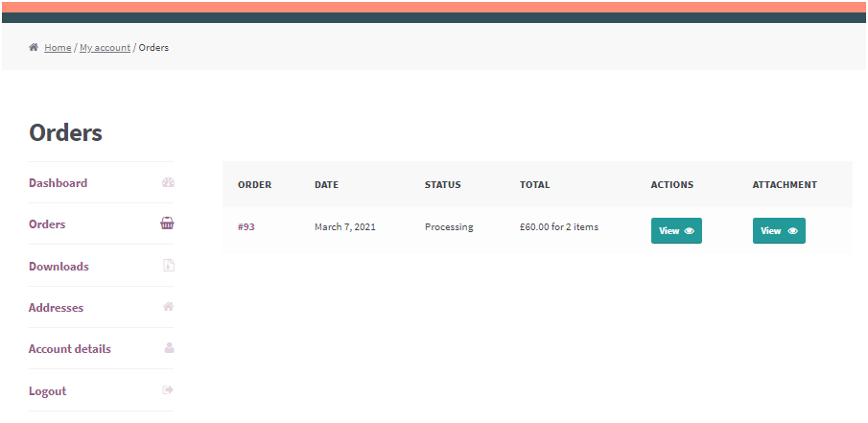868x423 pixels.
Task: Click the DATE column header
Action: point(327,185)
